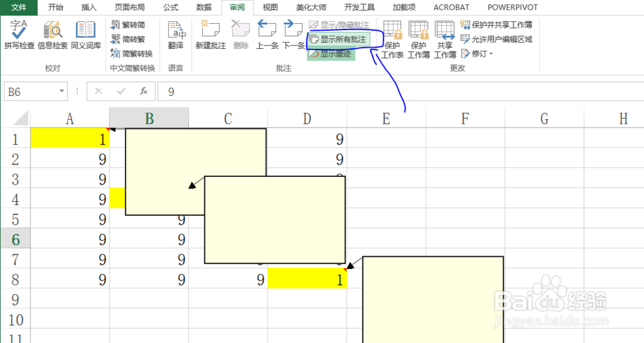Select the 审阅 review tab

pyautogui.click(x=237, y=7)
